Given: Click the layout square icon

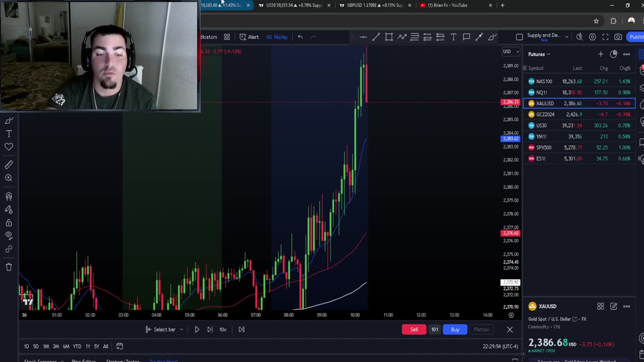Looking at the screenshot, I should pos(519,37).
